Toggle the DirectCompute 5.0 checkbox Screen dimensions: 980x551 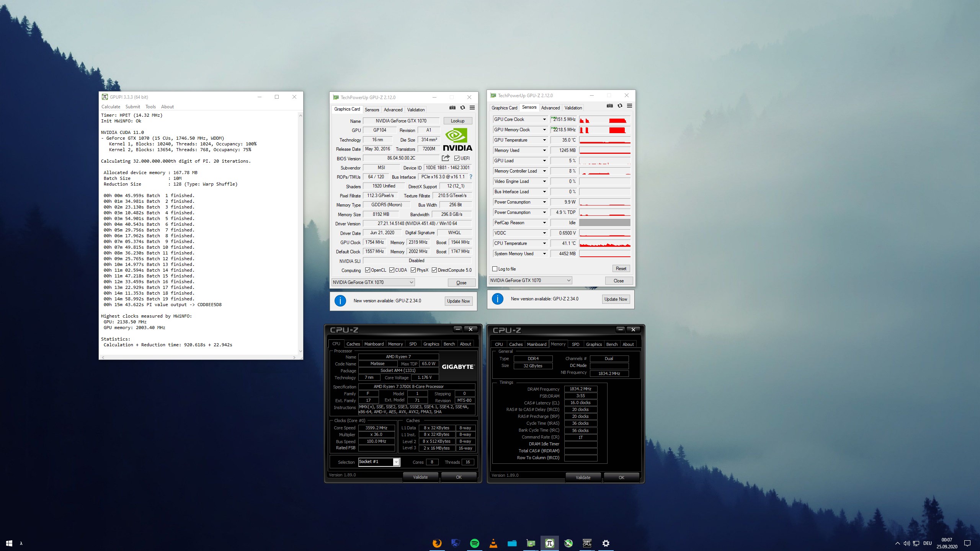click(x=434, y=270)
